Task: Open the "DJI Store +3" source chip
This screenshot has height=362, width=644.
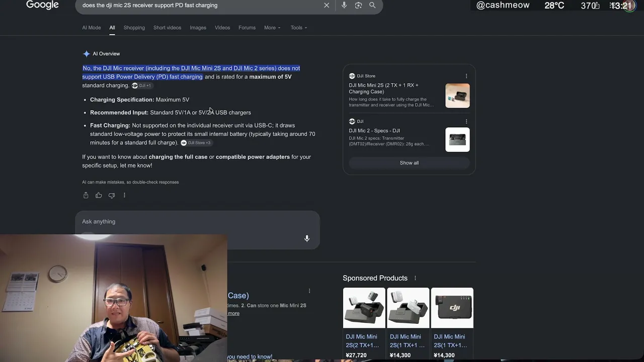Action: pyautogui.click(x=196, y=143)
